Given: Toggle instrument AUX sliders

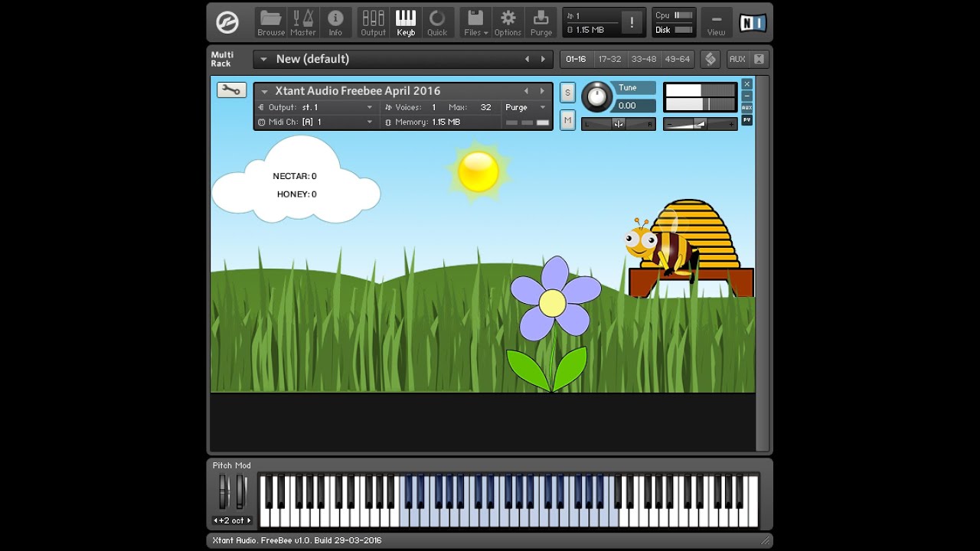Looking at the screenshot, I should 746,108.
